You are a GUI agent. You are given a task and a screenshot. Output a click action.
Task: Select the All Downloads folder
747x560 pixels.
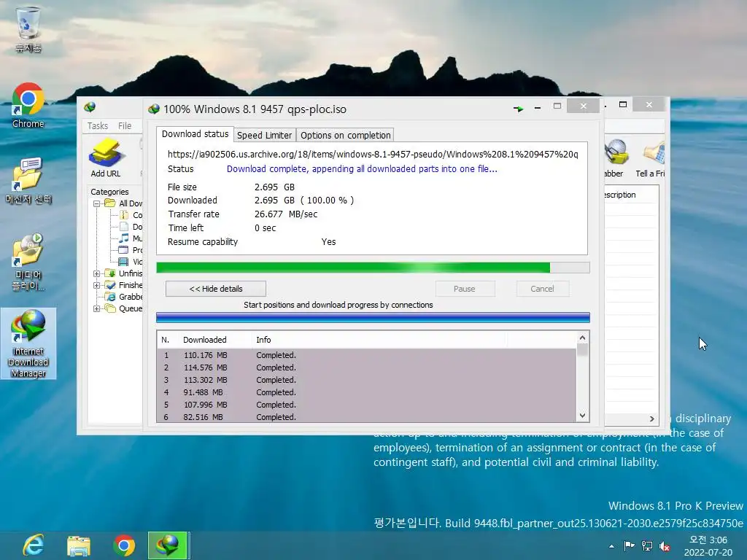coord(124,203)
